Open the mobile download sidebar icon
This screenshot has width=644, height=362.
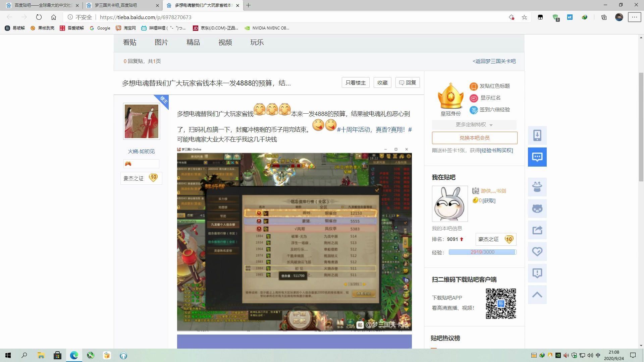coord(537,135)
